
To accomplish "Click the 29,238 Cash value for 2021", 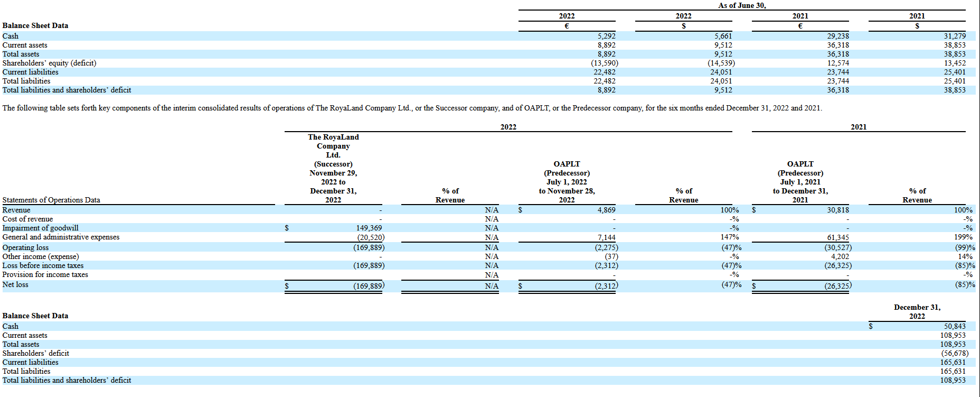I will pos(838,36).
